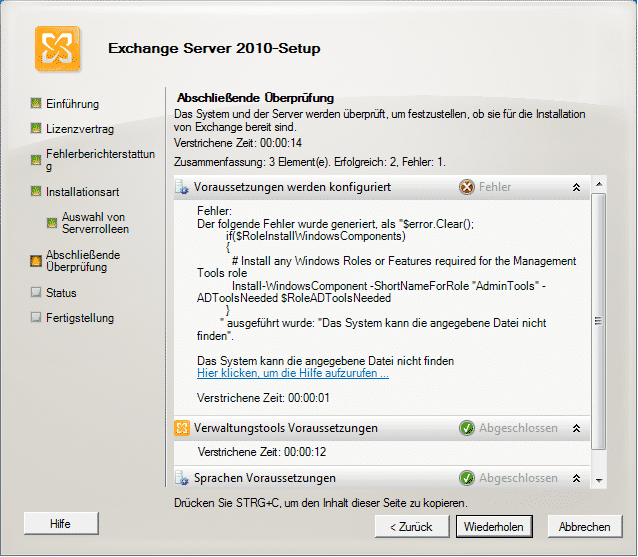Click the 'Drücken Sie STRG+C' hint text
Viewport: 638px width, 557px height.
(321, 503)
